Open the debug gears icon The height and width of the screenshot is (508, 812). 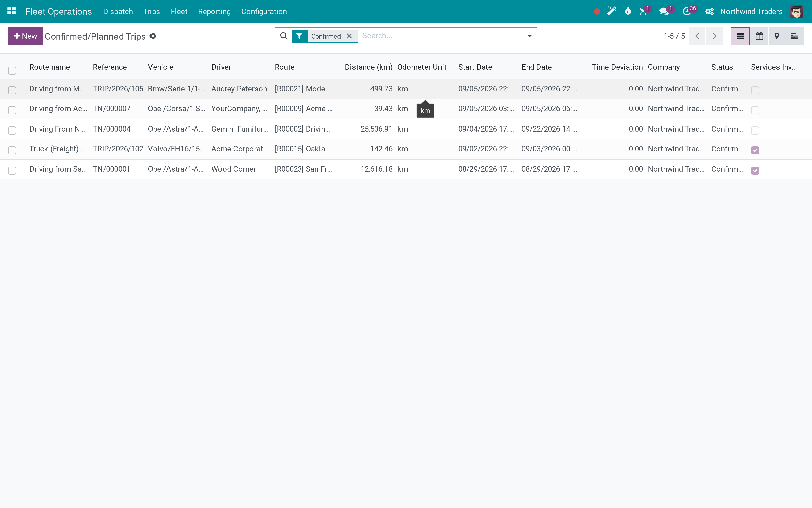pos(709,12)
